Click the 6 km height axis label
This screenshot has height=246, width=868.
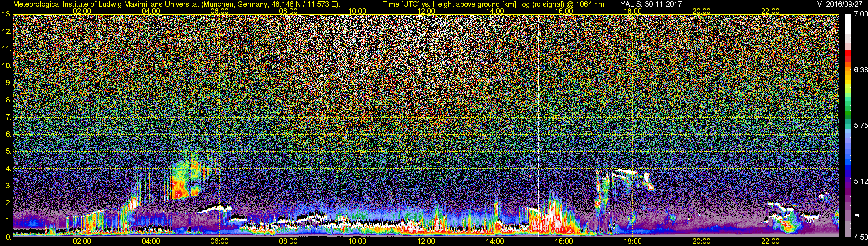8,134
